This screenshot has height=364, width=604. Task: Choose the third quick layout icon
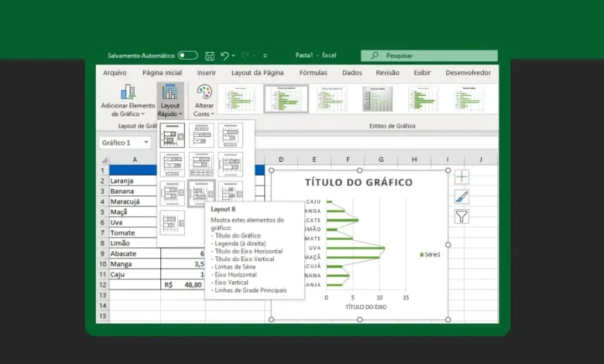(x=230, y=136)
